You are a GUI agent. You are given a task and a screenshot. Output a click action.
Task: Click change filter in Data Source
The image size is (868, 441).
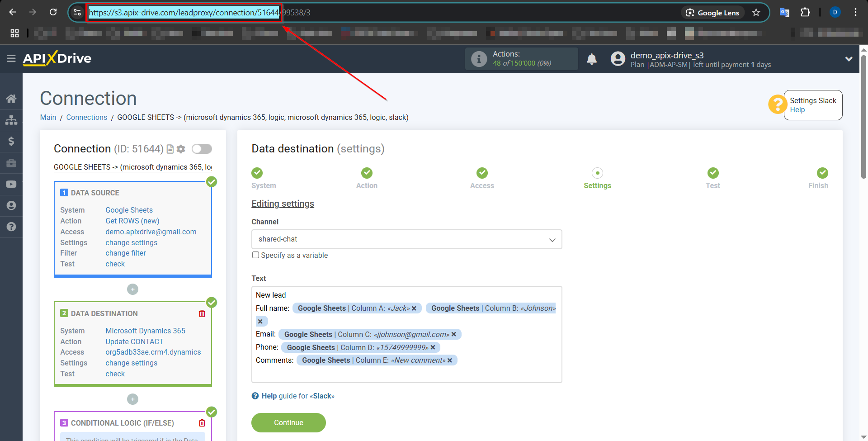point(126,253)
